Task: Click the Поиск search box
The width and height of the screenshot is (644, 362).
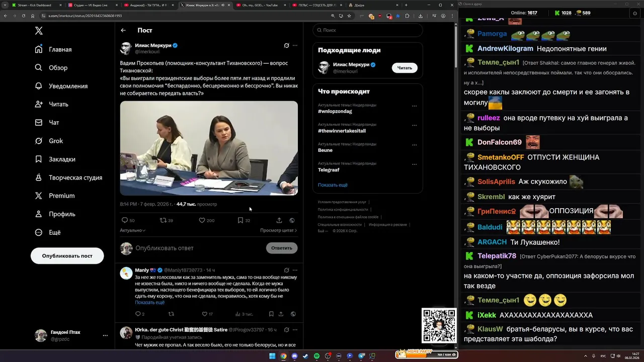Action: click(368, 30)
